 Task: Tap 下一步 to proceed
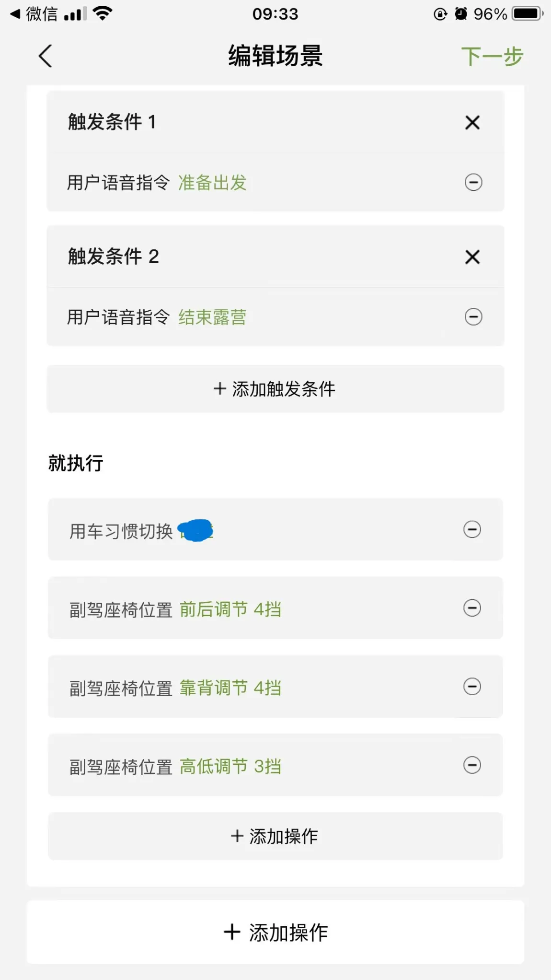pyautogui.click(x=492, y=57)
